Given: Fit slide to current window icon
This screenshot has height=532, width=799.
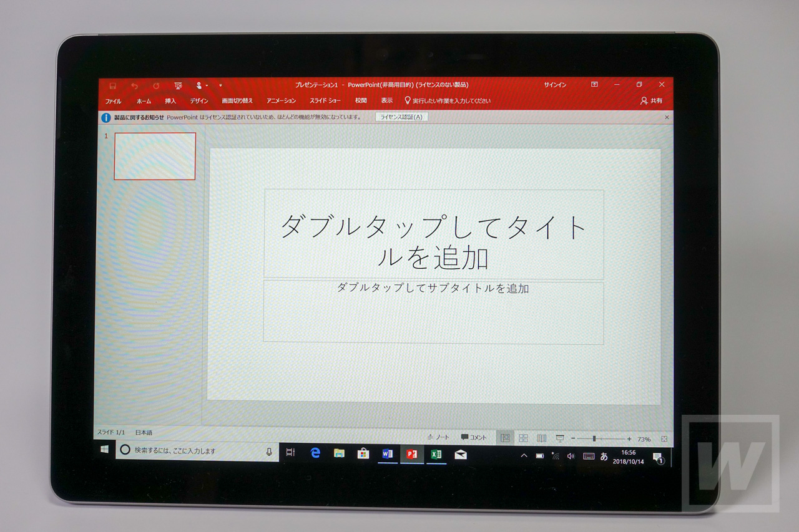Looking at the screenshot, I should [664, 439].
